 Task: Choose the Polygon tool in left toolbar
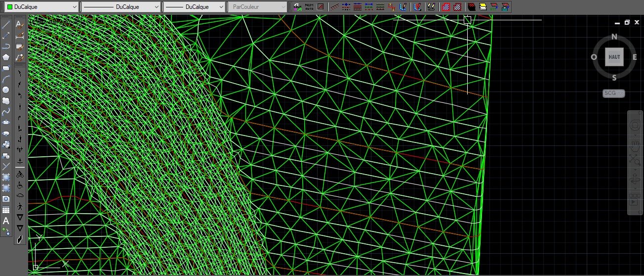(6, 57)
